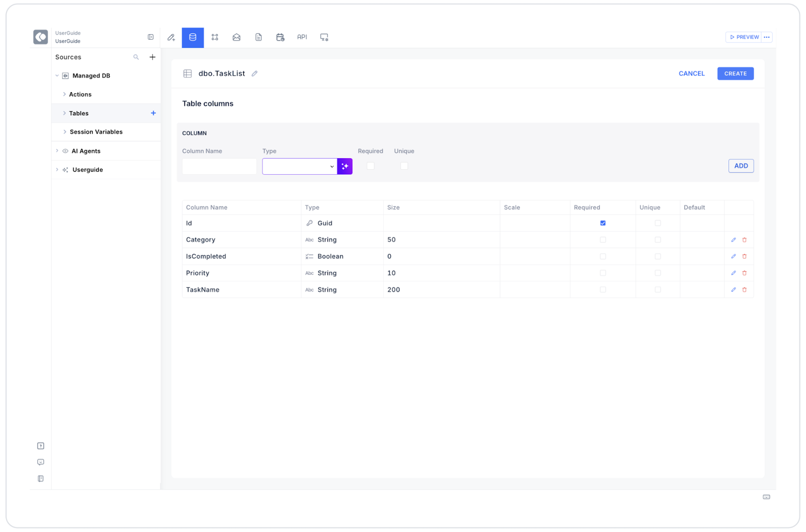Screen dimensions: 806x532
Task: Open the workflow nodes tab icon
Action: point(215,37)
